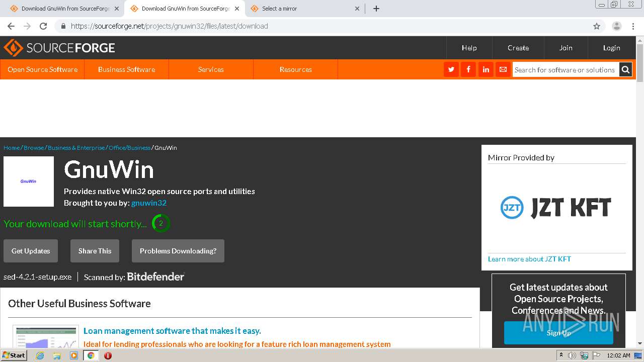Open SourceForge LinkedIn page icon
Screen dimensions: 644x362
click(486, 69)
